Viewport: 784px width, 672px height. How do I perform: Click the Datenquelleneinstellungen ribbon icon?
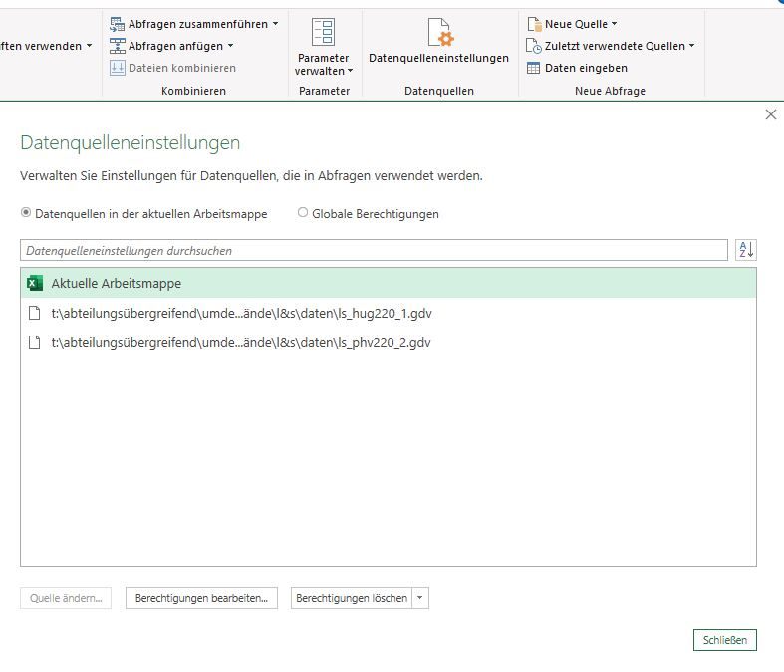tap(440, 32)
